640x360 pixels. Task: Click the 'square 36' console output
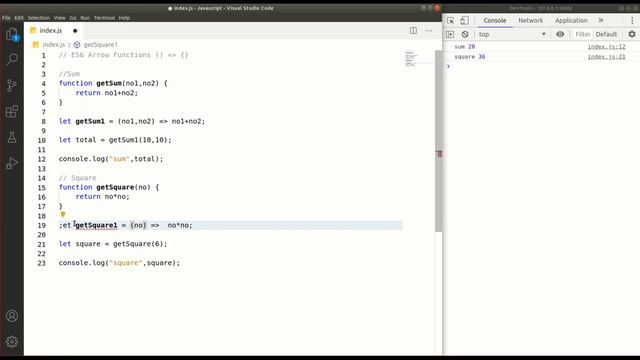[470, 57]
